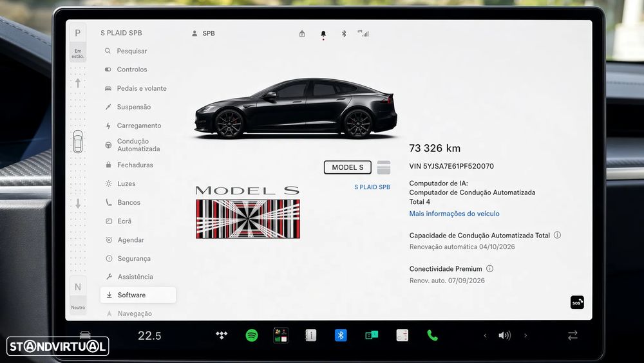This screenshot has height=363, width=644.
Task: Open the Luzes lights menu
Action: click(x=120, y=183)
